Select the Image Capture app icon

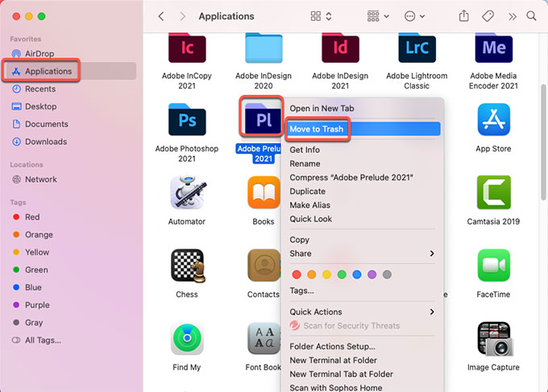pyautogui.click(x=495, y=339)
